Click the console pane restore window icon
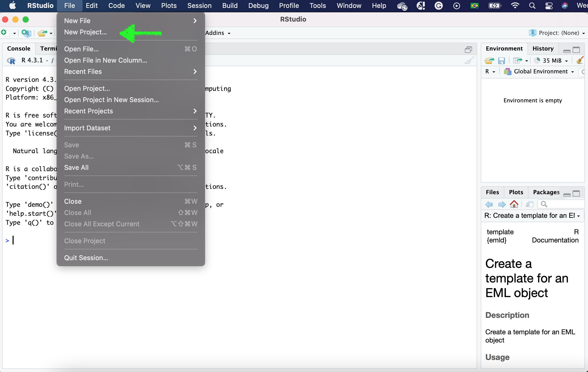 [468, 49]
